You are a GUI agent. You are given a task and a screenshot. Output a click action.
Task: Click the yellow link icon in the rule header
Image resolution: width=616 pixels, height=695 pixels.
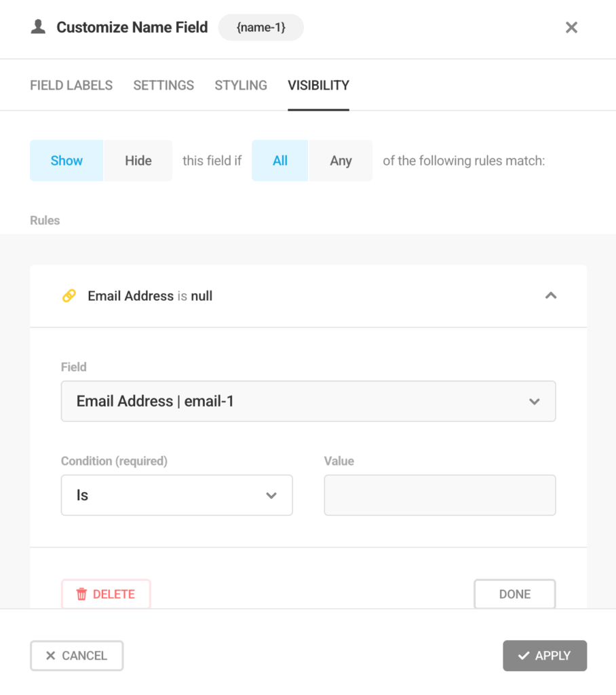coord(69,296)
